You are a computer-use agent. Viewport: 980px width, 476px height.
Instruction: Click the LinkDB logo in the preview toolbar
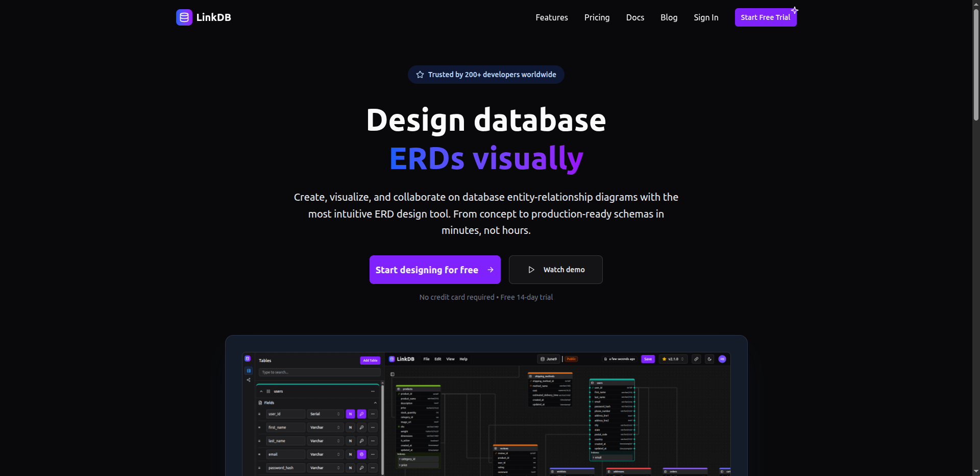pos(402,359)
